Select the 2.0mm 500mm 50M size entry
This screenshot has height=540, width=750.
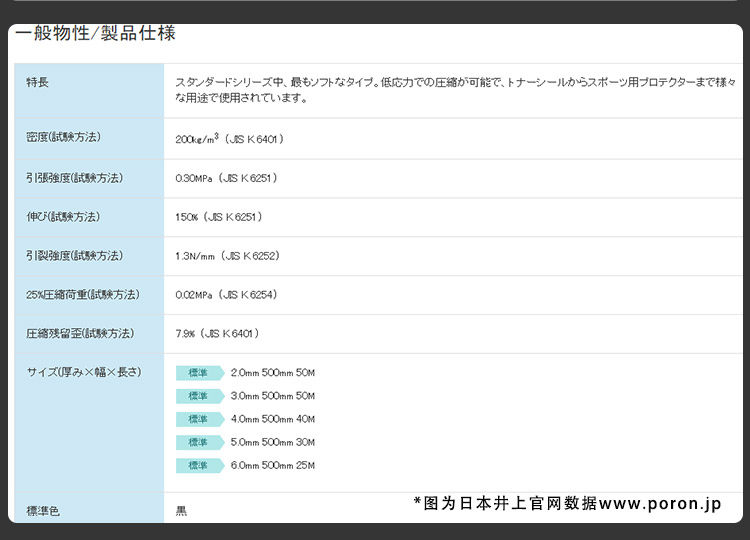coord(273,373)
